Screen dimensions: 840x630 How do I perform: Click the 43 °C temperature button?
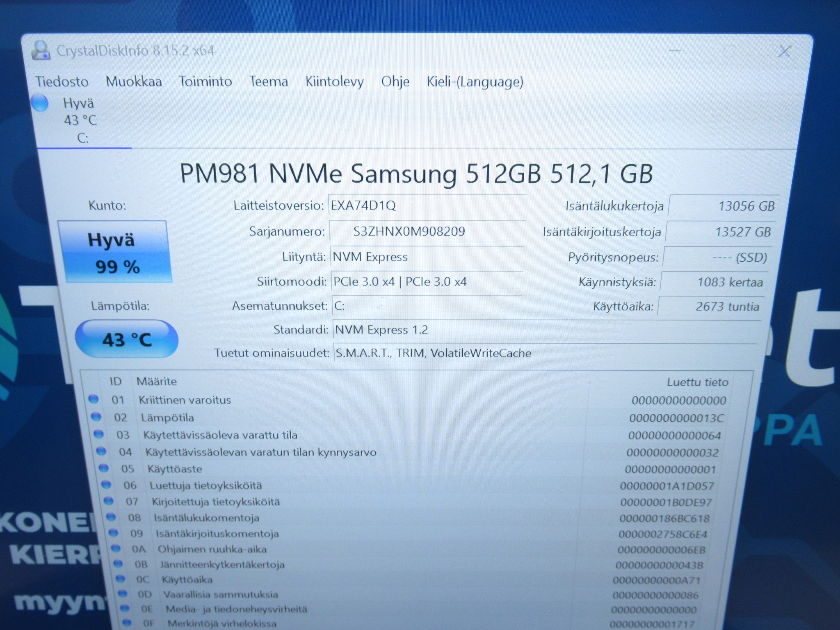[127, 339]
